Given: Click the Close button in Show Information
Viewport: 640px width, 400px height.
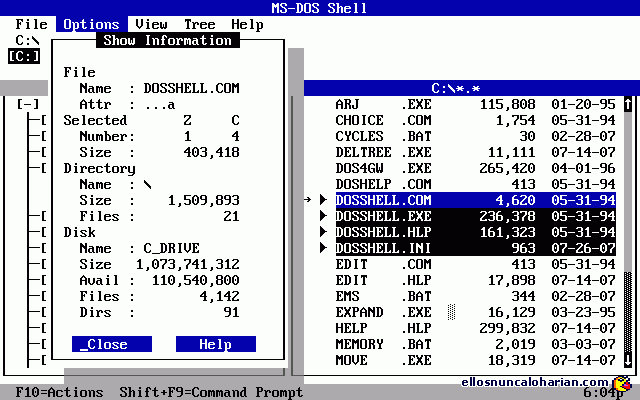Looking at the screenshot, I should coord(112,344).
